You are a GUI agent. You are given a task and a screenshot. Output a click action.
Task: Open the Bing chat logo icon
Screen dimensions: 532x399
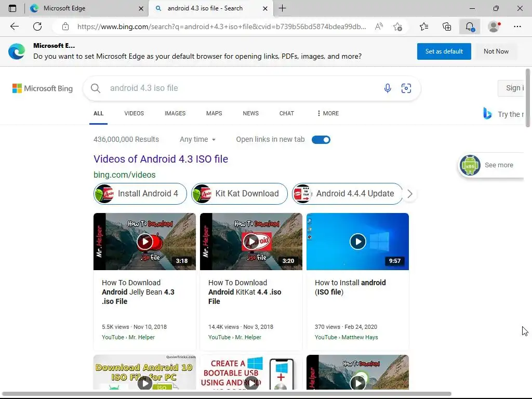(x=487, y=114)
